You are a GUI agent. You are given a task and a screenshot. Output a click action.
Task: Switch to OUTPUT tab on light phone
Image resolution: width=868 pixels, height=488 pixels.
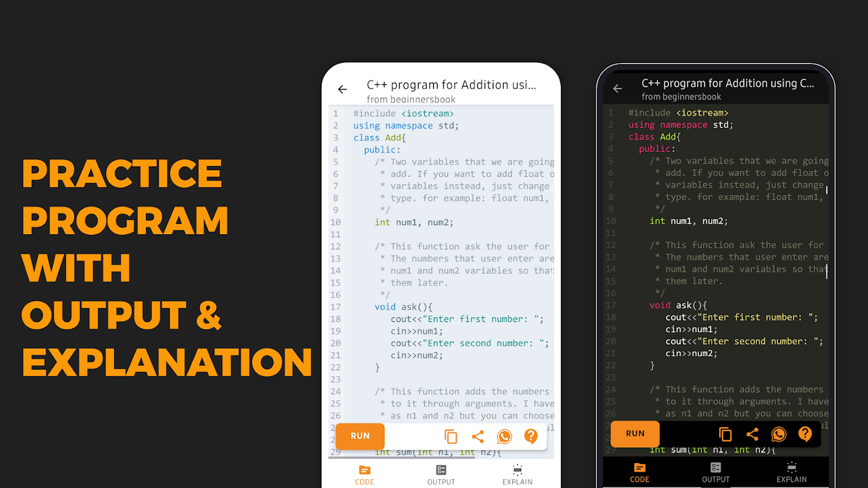[441, 475]
